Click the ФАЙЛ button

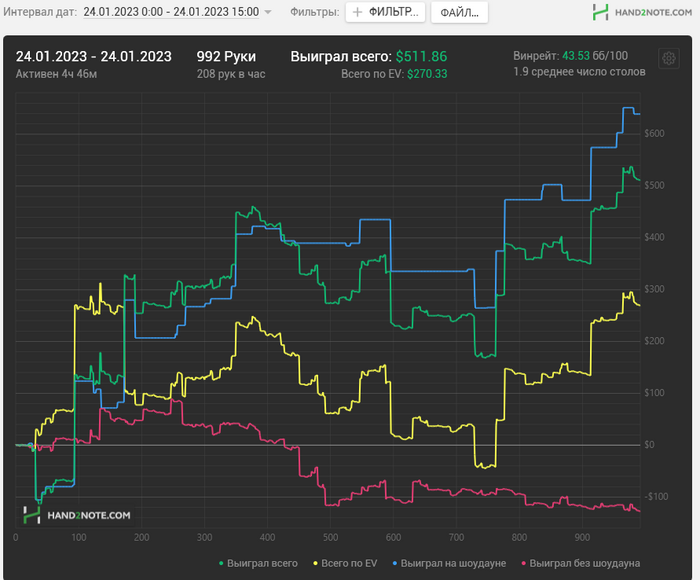459,13
